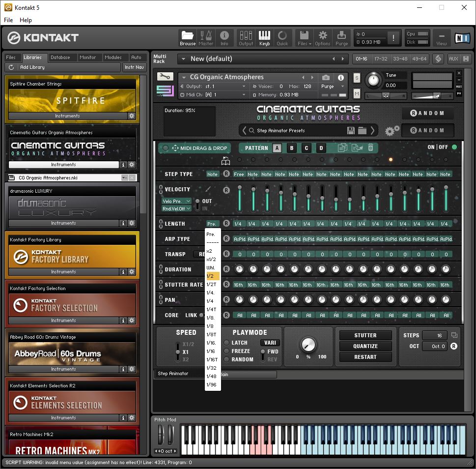
Task: Click the library refresh icon
Action: pyautogui.click(x=11, y=67)
